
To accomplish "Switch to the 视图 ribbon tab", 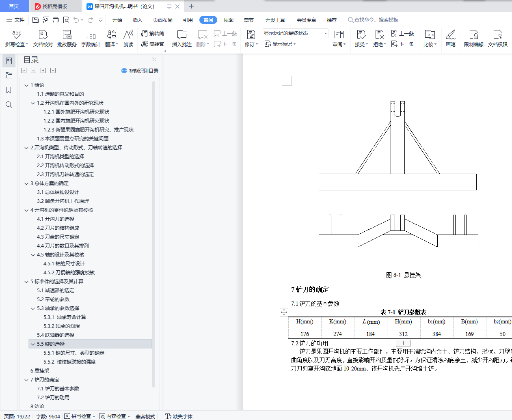I will pos(229,20).
